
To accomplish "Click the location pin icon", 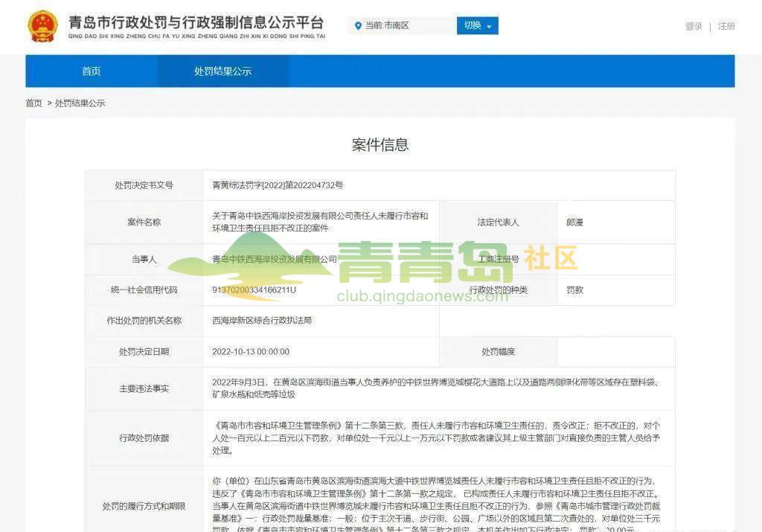I will tap(358, 26).
